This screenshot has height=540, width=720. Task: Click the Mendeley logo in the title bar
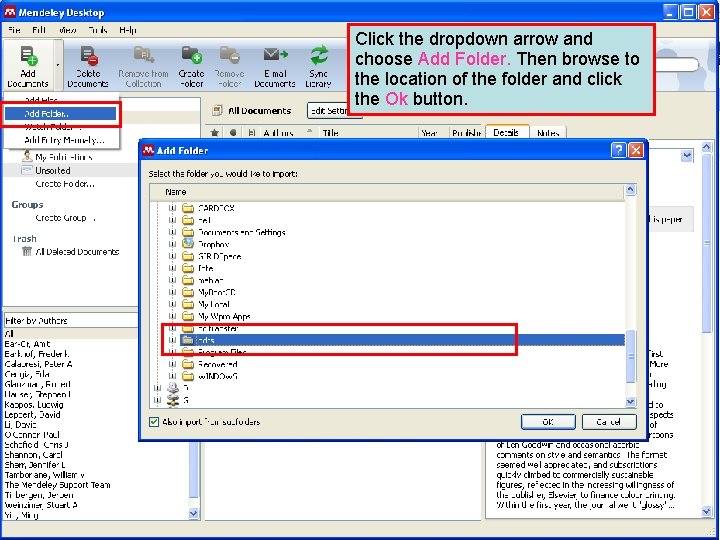(10, 12)
